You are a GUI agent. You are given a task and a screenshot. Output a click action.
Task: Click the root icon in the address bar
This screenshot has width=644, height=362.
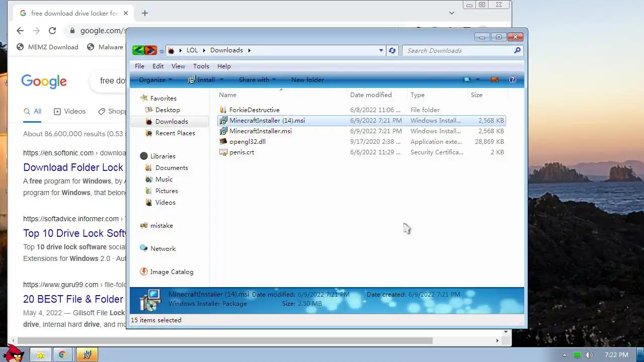click(171, 50)
